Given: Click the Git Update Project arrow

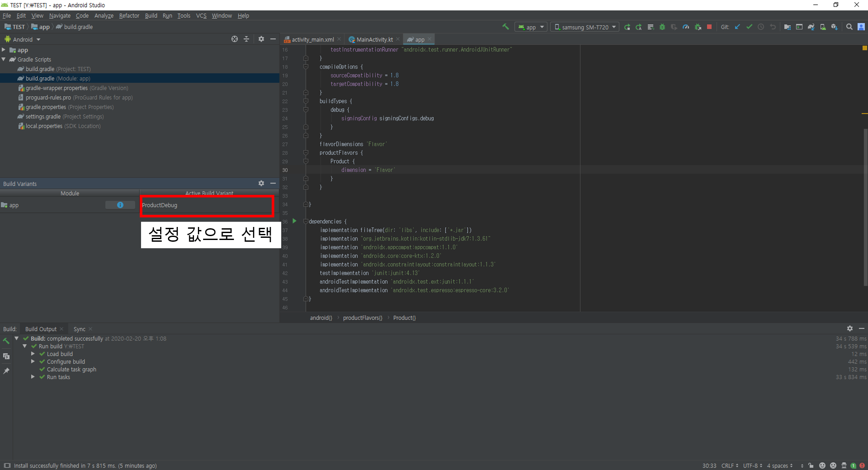Looking at the screenshot, I should point(737,27).
